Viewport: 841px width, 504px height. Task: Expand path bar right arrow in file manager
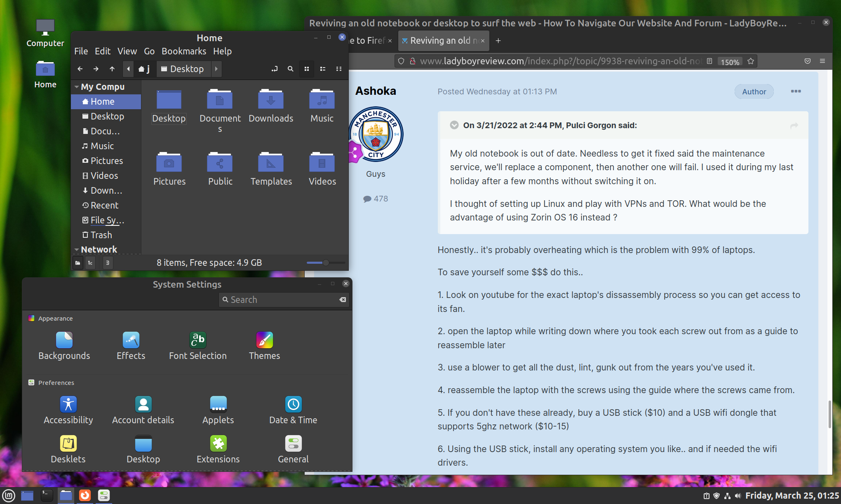(x=216, y=69)
